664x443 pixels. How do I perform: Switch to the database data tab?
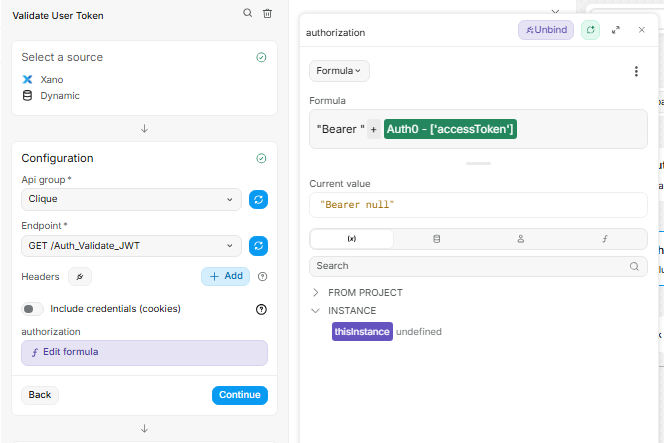click(436, 239)
